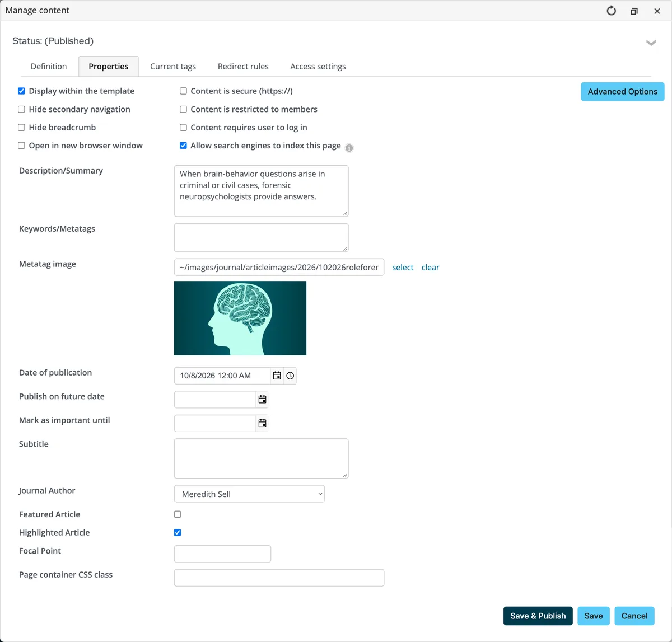Image resolution: width=672 pixels, height=642 pixels.
Task: Select the Properties tab
Action: pos(109,66)
